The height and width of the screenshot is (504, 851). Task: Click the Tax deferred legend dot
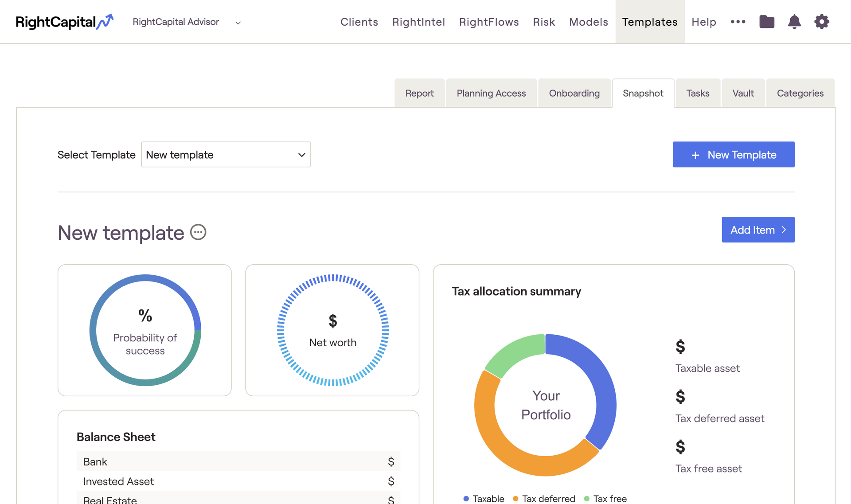(515, 499)
